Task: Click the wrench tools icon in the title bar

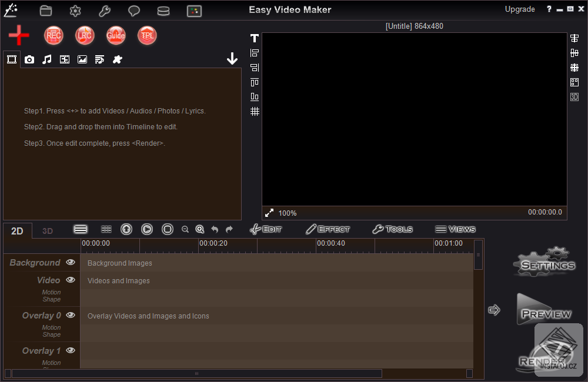Action: pos(105,11)
